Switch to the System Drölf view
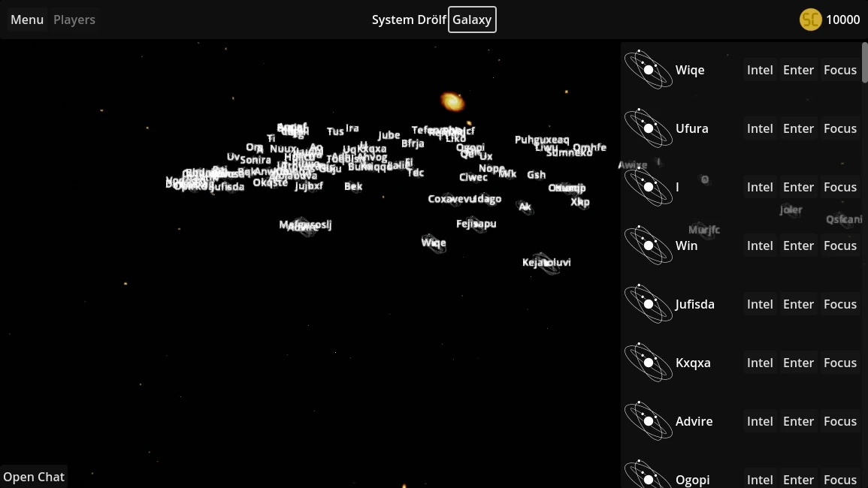This screenshot has width=868, height=488. pyautogui.click(x=409, y=20)
